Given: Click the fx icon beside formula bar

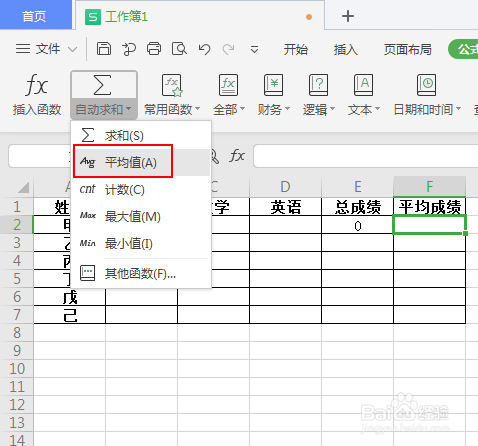Looking at the screenshot, I should click(237, 156).
